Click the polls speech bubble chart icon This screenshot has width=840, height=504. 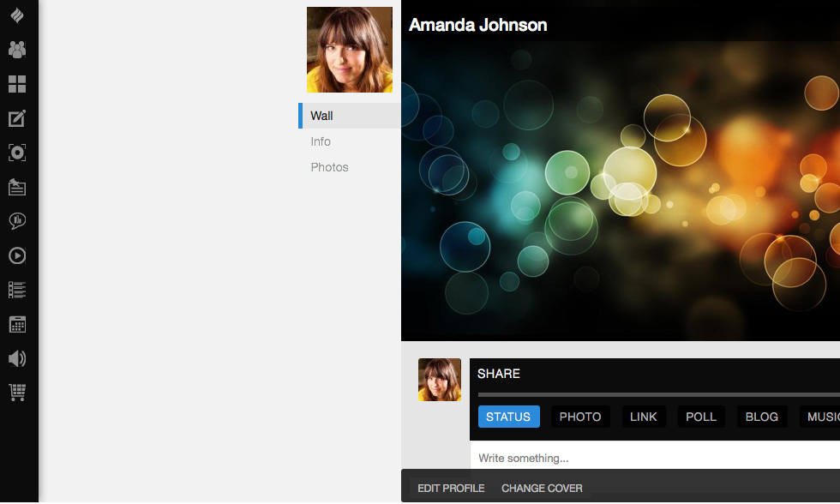(17, 221)
